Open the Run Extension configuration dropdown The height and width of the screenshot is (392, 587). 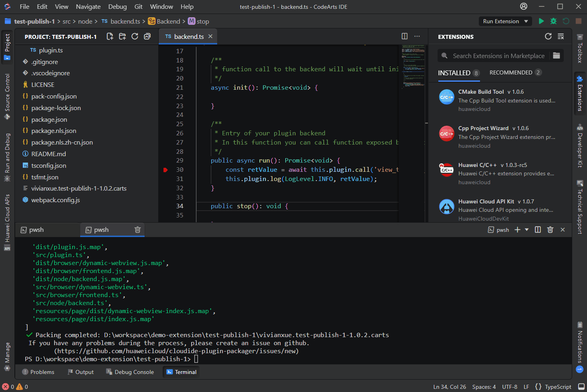[x=526, y=21]
